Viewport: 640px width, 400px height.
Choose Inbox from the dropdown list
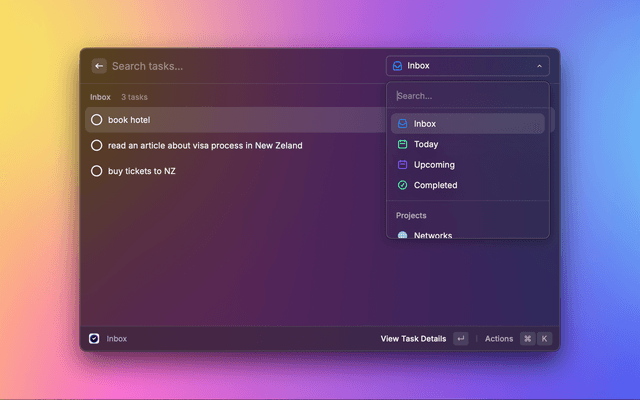(425, 124)
